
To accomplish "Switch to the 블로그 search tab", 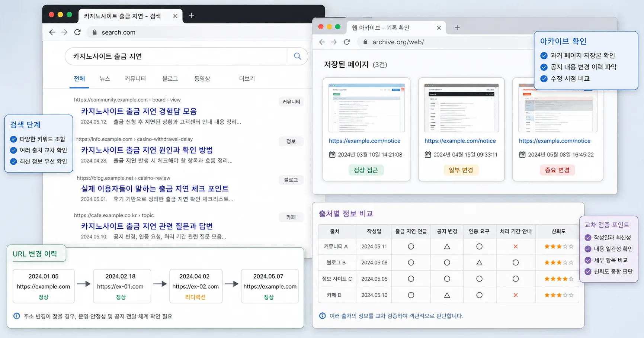I will pyautogui.click(x=170, y=79).
